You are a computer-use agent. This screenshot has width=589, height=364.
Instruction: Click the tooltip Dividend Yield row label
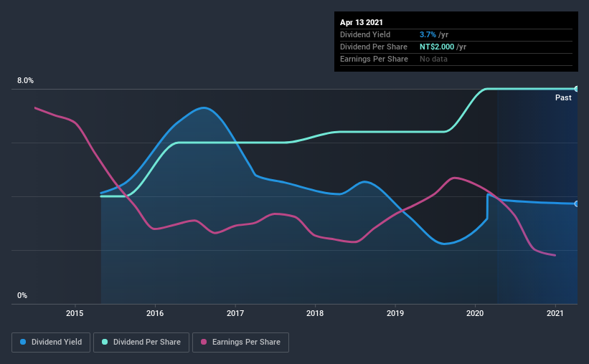click(x=365, y=34)
